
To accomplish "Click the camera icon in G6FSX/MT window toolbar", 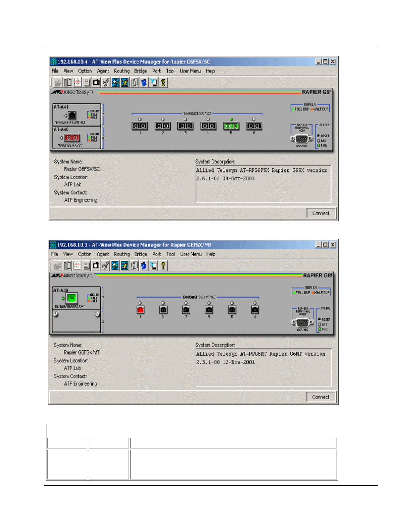I will pos(96,266).
